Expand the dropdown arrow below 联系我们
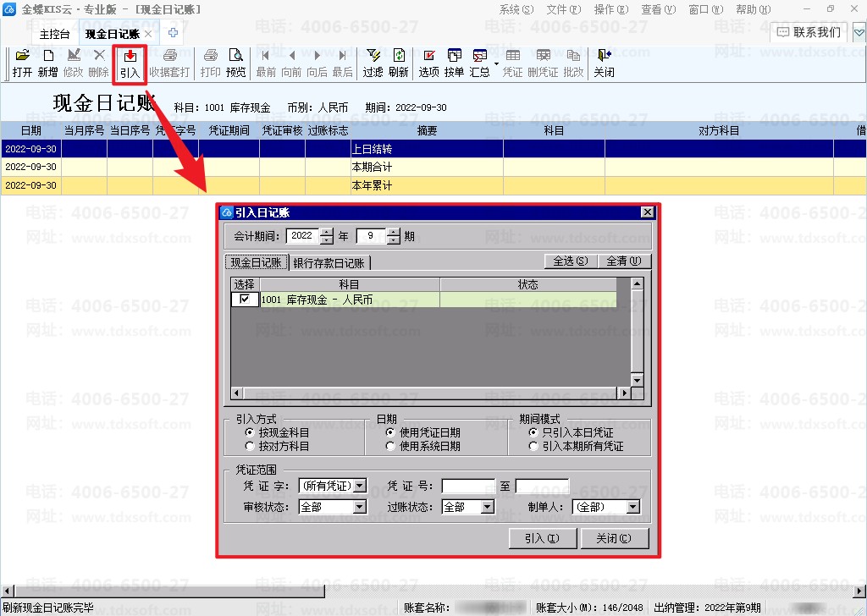The height and width of the screenshot is (616, 867). (x=859, y=33)
